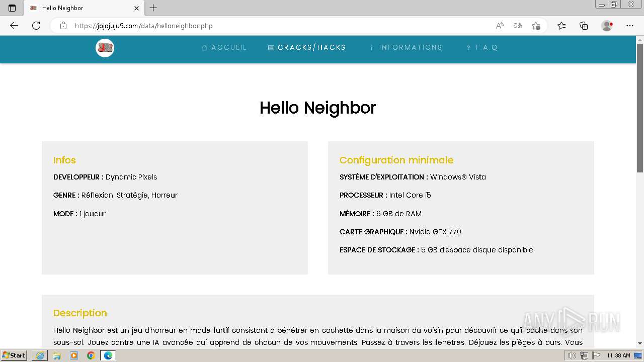Open the CRACKS/HACKS menu item

[307, 47]
